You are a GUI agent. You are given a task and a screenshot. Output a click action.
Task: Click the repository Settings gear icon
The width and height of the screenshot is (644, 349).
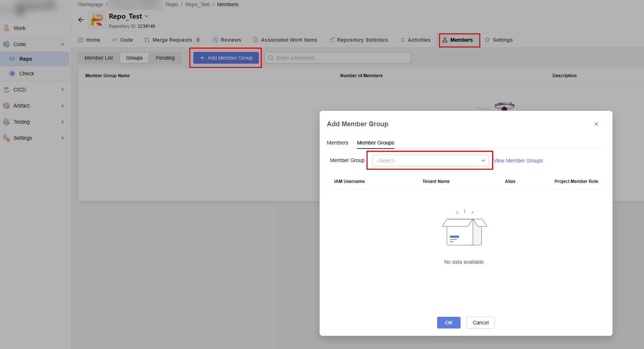pyautogui.click(x=487, y=40)
